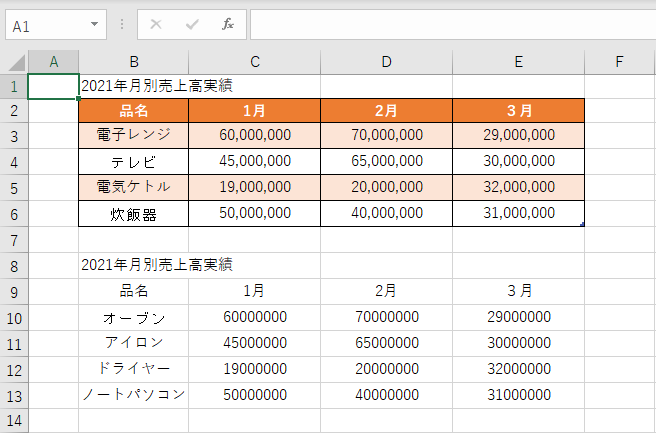Select the 炊飯器 cell
Viewport: 656px width, 433px height.
133,213
